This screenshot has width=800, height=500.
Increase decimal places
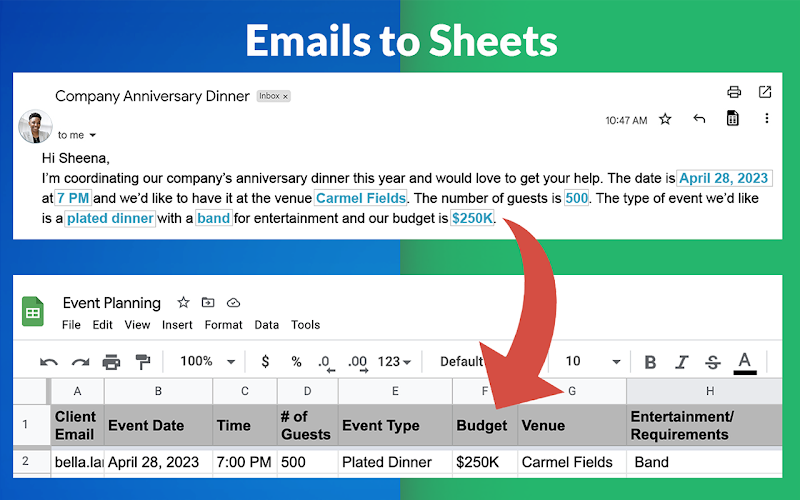pyautogui.click(x=358, y=363)
